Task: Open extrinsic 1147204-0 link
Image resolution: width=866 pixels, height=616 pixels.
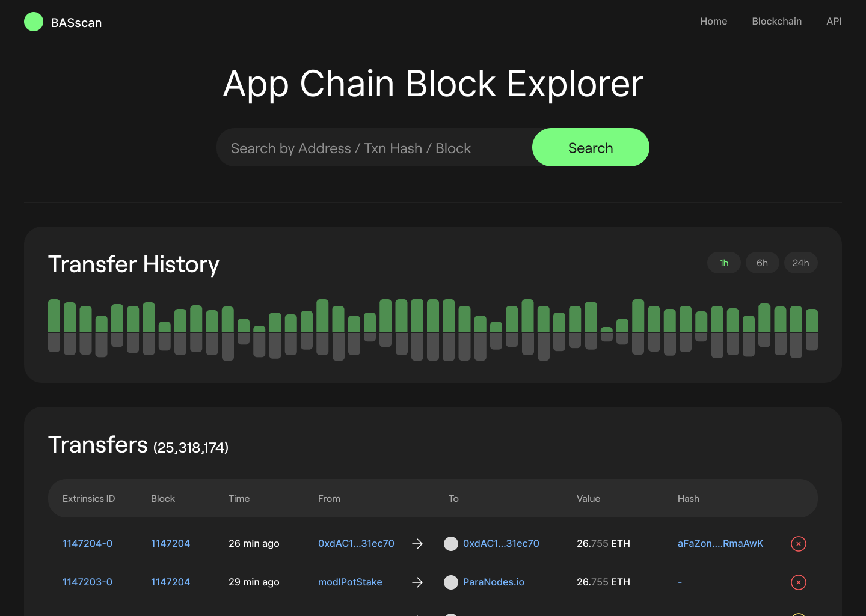Action: pyautogui.click(x=87, y=544)
